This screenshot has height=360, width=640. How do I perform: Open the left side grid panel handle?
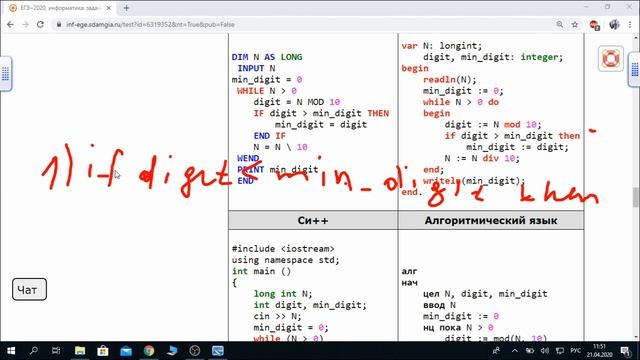[x=6, y=74]
